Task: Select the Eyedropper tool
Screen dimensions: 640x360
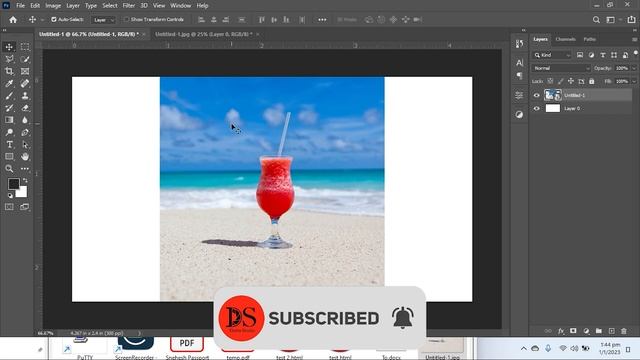Action: 9,84
